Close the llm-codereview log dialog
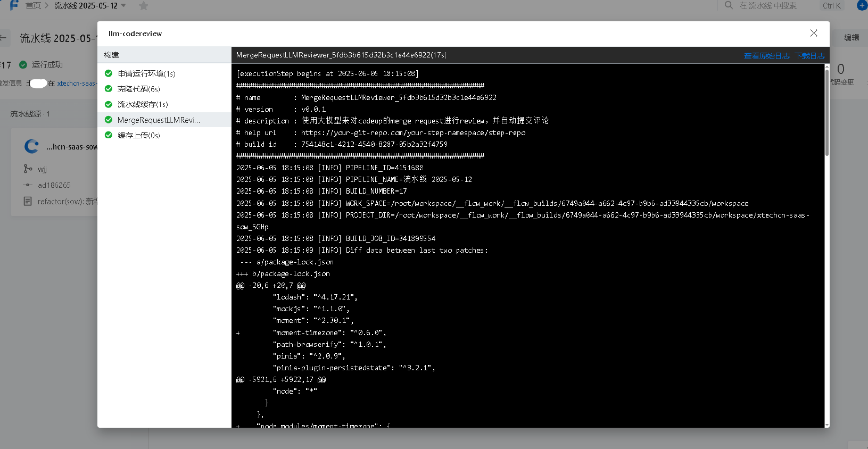Viewport: 868px width, 449px height. click(x=813, y=33)
